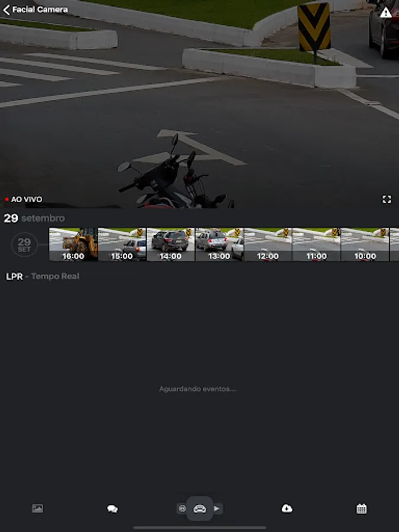
Task: Switch to facial recognition mode icon
Action: (x=182, y=508)
